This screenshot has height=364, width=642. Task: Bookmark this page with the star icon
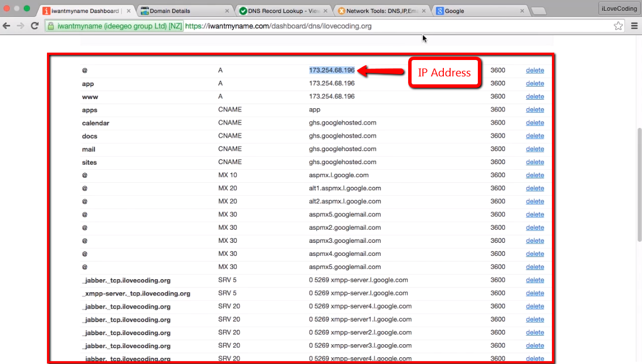coord(618,26)
